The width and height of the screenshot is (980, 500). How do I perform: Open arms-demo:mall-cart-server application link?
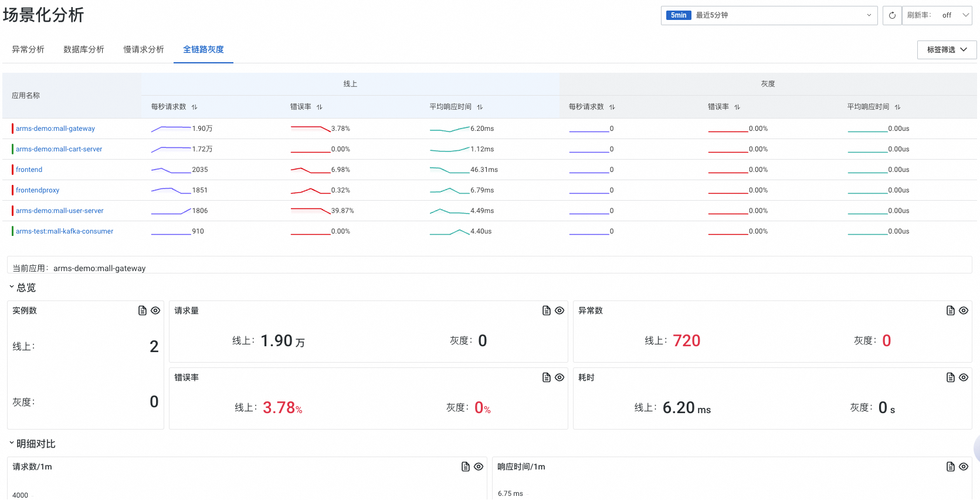coord(59,149)
